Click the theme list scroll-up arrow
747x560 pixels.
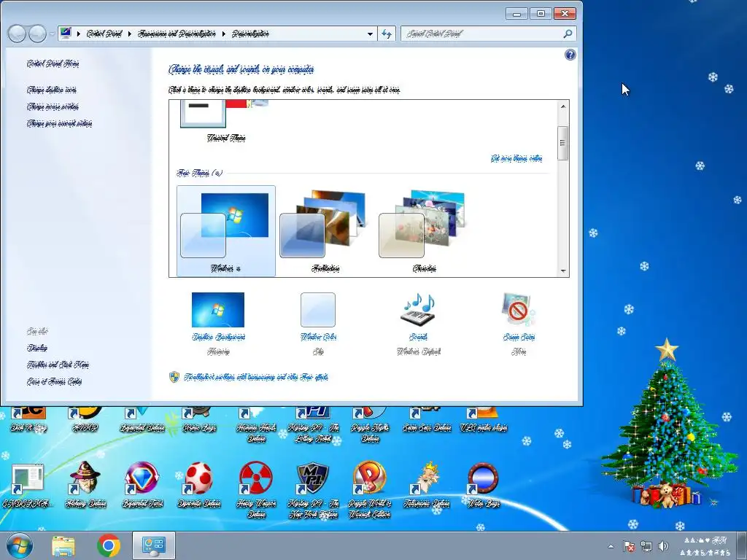(x=562, y=106)
